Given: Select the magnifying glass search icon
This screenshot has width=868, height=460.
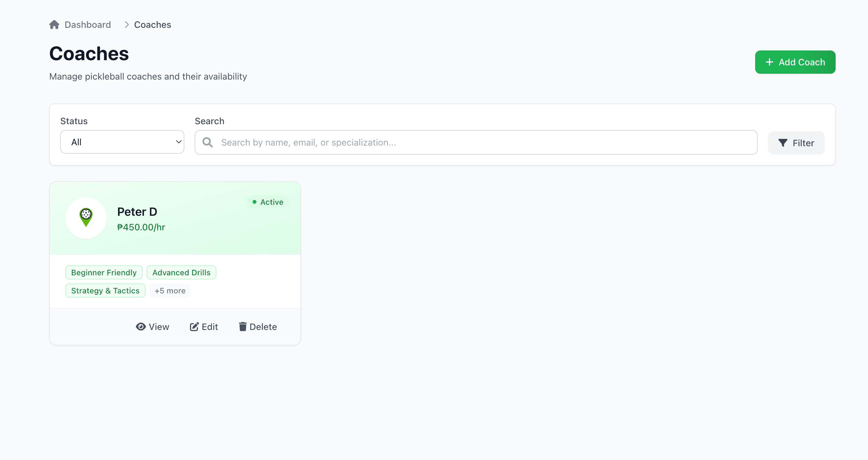Looking at the screenshot, I should [x=208, y=142].
